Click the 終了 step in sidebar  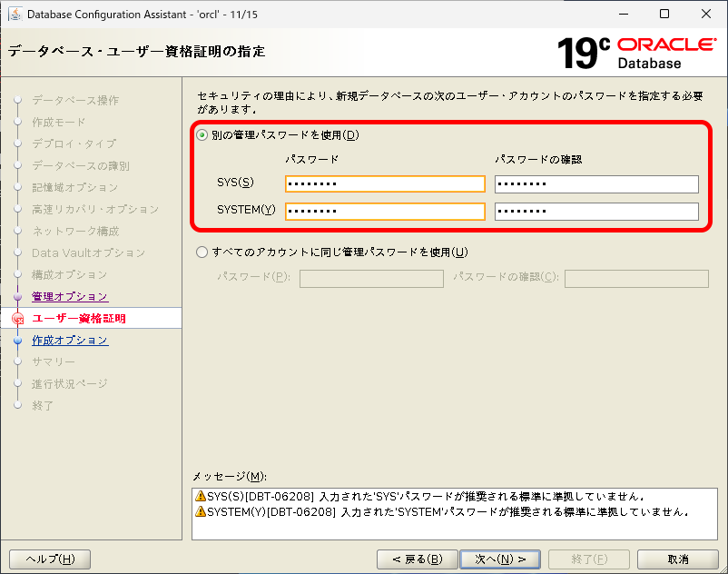pyautogui.click(x=43, y=406)
